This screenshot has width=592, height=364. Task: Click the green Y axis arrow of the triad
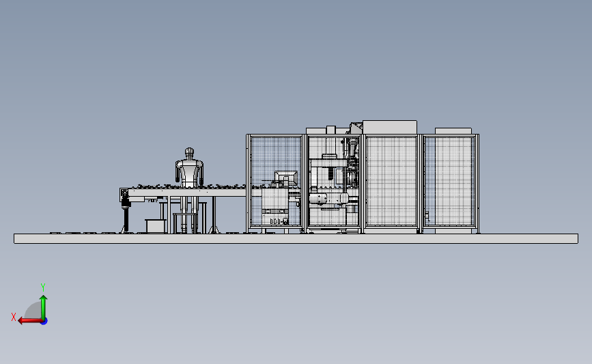click(x=44, y=307)
